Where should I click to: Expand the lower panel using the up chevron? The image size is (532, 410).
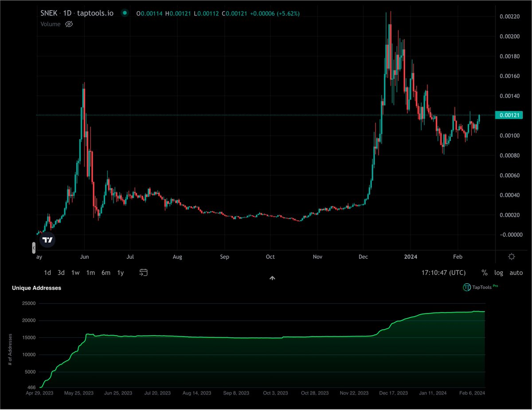[x=272, y=278]
